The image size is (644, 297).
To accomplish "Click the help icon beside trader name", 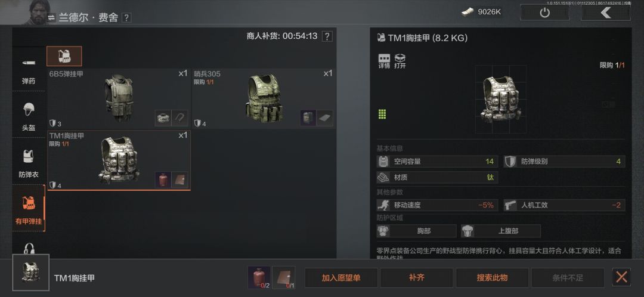I will (127, 18).
